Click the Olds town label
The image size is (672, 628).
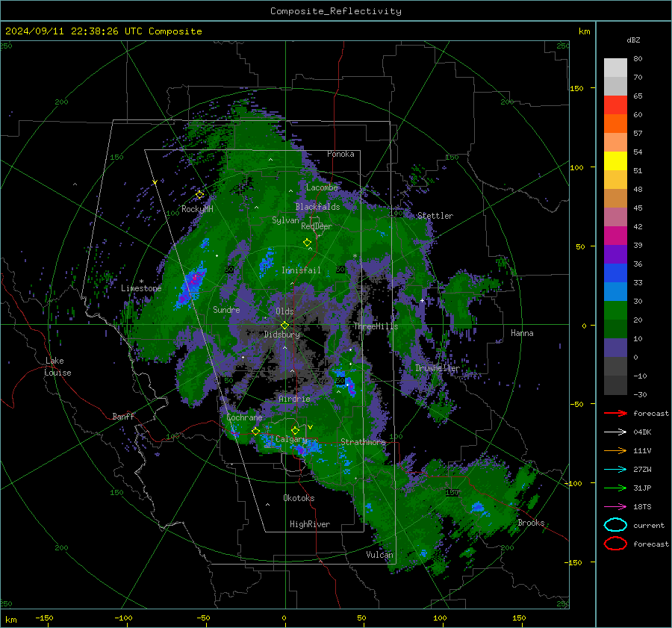click(284, 311)
